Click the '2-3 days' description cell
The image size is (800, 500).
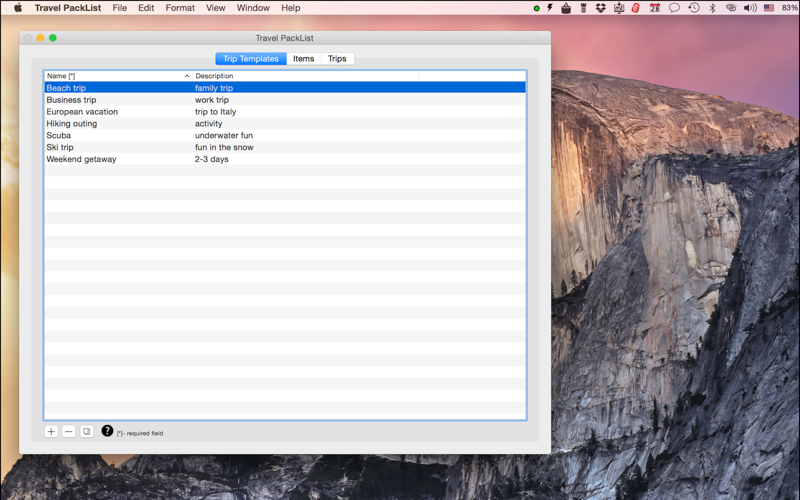[212, 159]
